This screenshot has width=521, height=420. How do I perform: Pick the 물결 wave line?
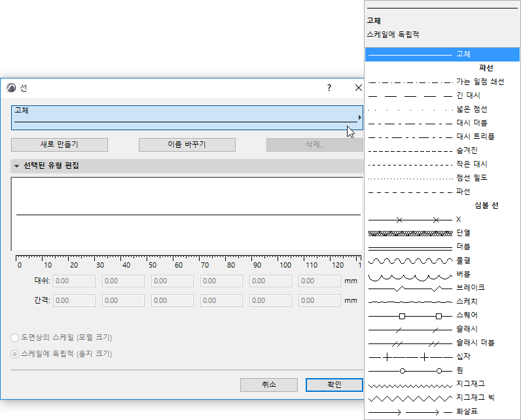442,260
